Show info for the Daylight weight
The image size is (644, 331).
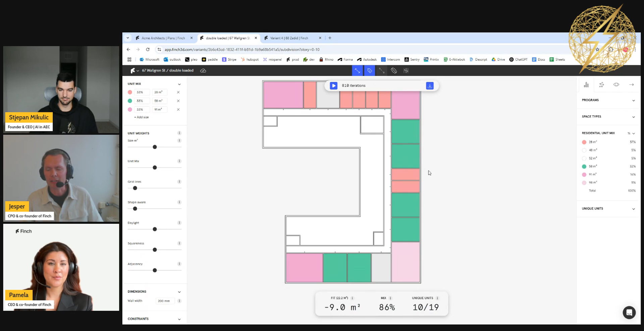179,223
